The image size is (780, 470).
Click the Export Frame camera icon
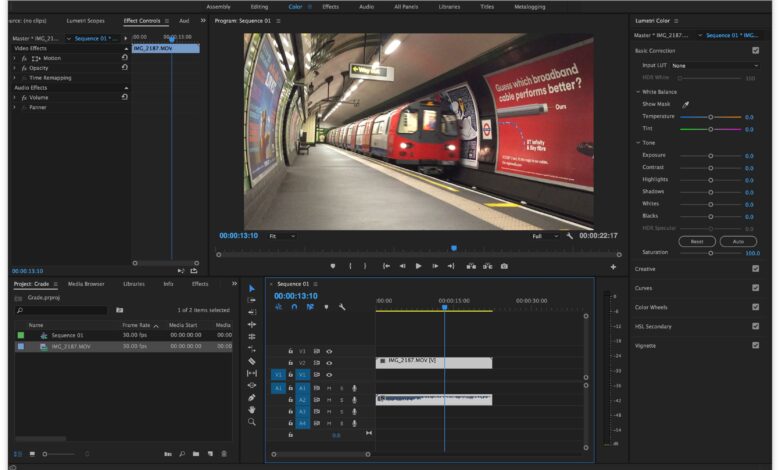504,266
